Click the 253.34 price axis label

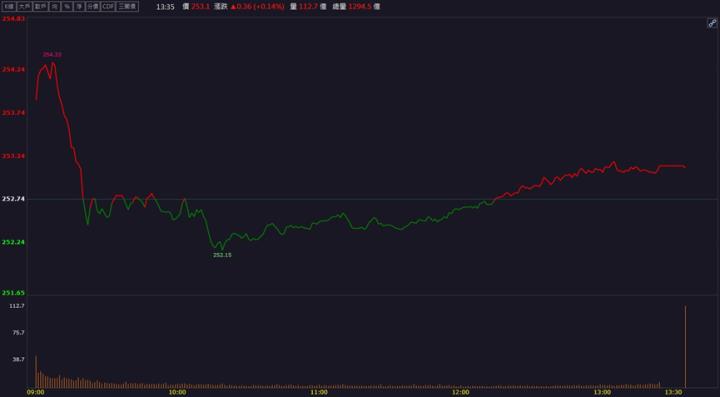(13, 156)
